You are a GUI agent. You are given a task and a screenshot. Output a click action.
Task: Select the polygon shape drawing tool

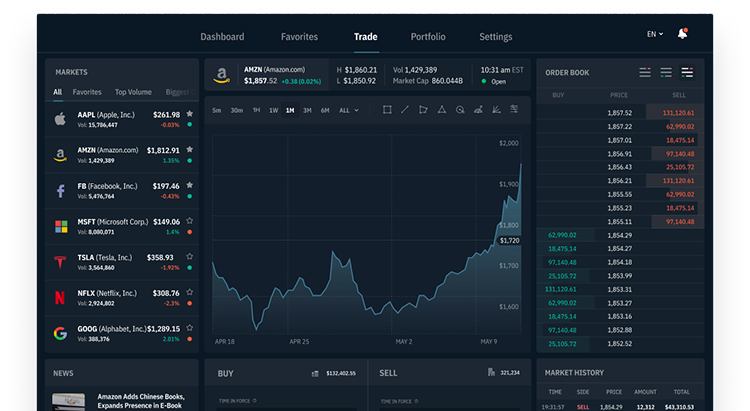tap(423, 110)
